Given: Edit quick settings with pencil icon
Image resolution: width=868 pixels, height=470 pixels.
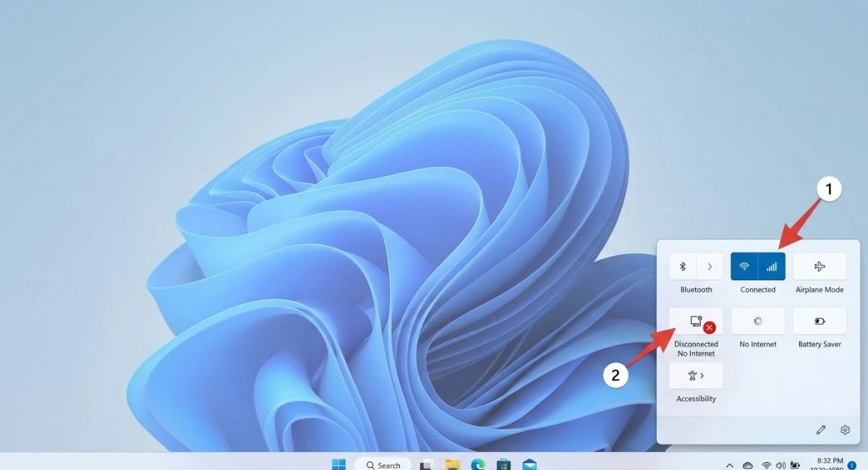Looking at the screenshot, I should pyautogui.click(x=821, y=430).
